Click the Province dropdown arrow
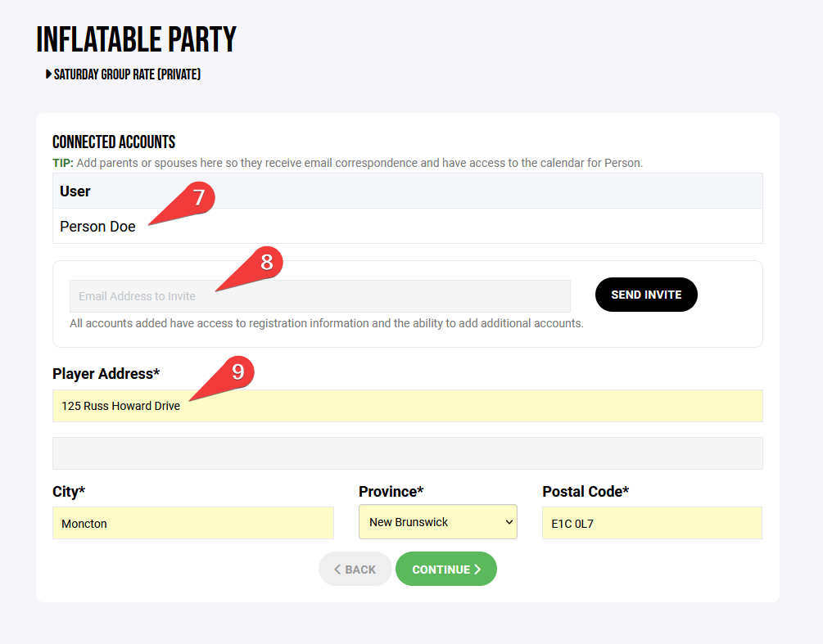 click(x=509, y=522)
